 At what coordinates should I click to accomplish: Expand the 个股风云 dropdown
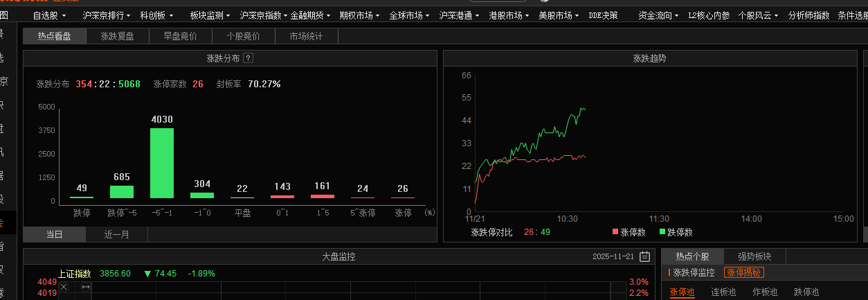pos(759,15)
